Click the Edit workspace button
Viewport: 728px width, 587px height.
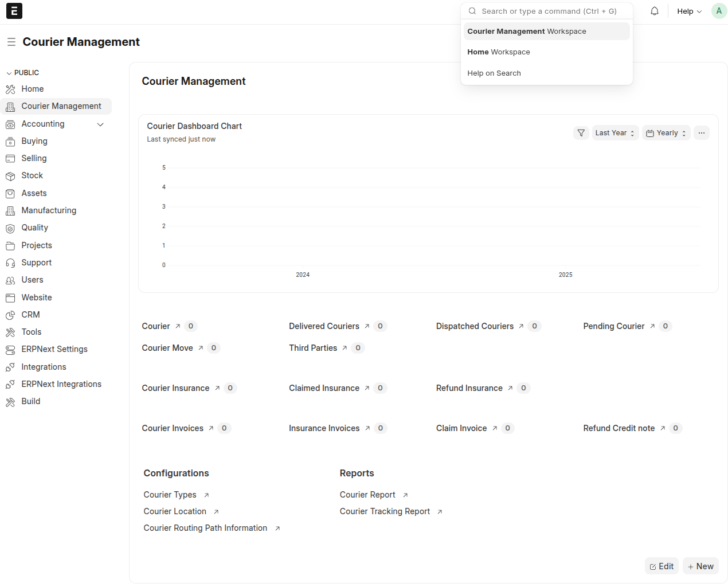(662, 566)
